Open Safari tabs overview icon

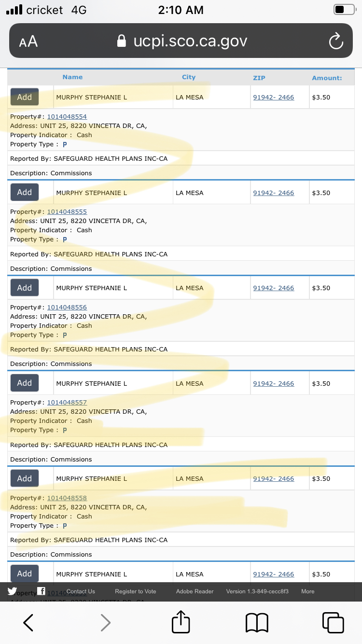click(333, 622)
